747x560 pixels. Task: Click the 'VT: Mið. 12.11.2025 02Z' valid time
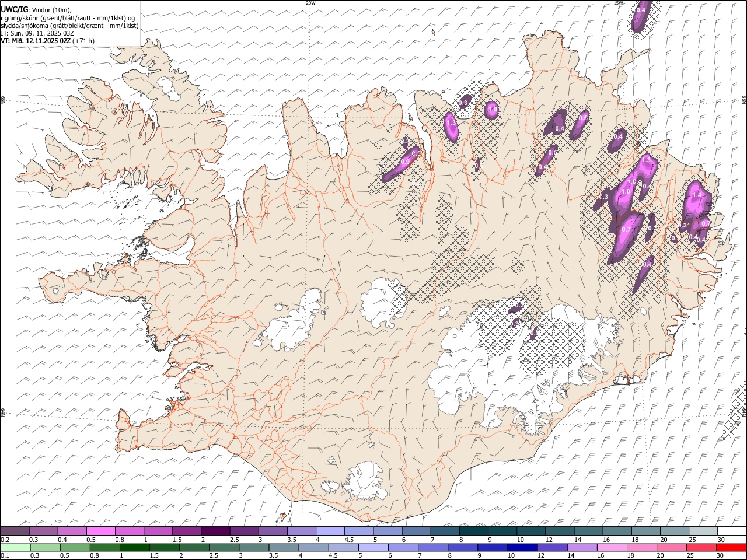(x=36, y=41)
